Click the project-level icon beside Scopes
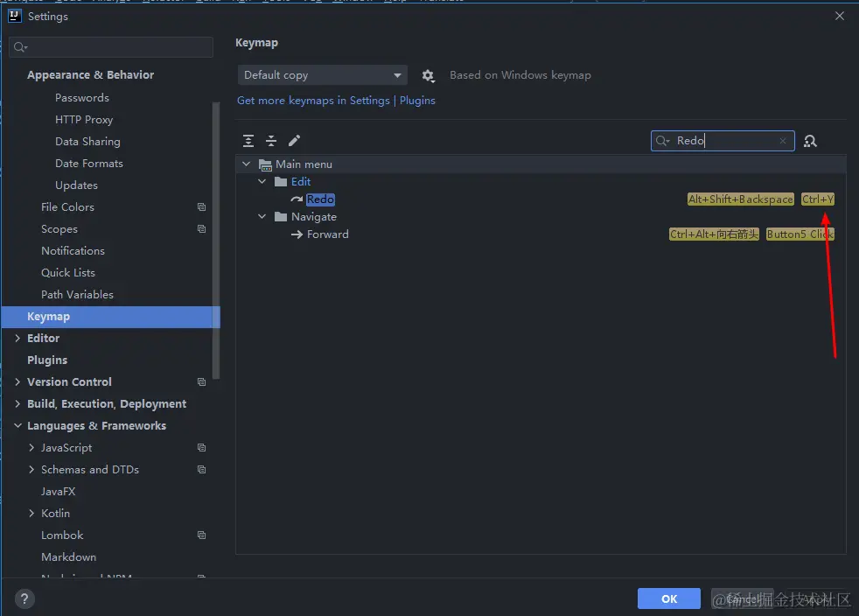 coord(201,229)
